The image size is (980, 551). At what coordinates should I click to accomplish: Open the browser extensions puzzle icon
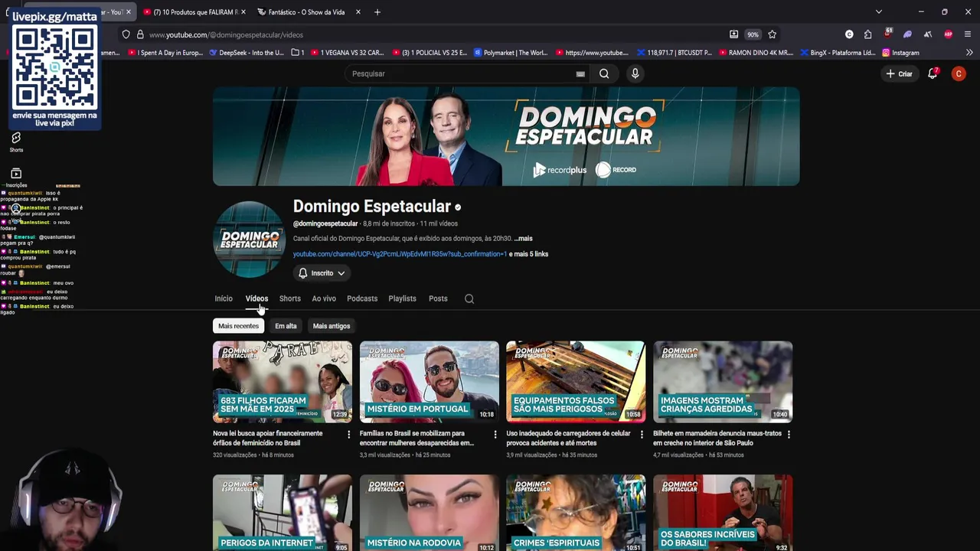[867, 34]
